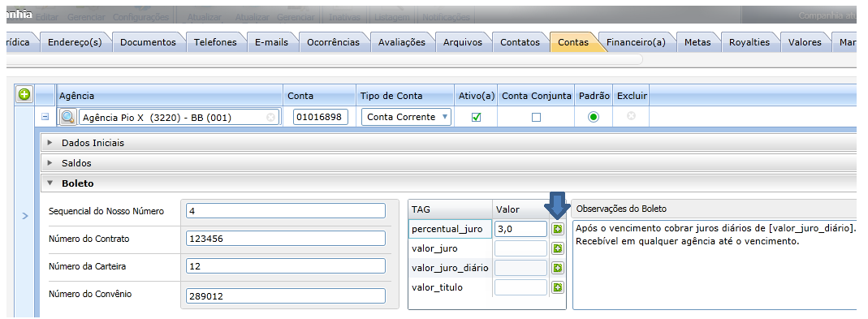The height and width of the screenshot is (319, 868).
Task: Insert valor_titulo tag into observations
Action: (558, 287)
